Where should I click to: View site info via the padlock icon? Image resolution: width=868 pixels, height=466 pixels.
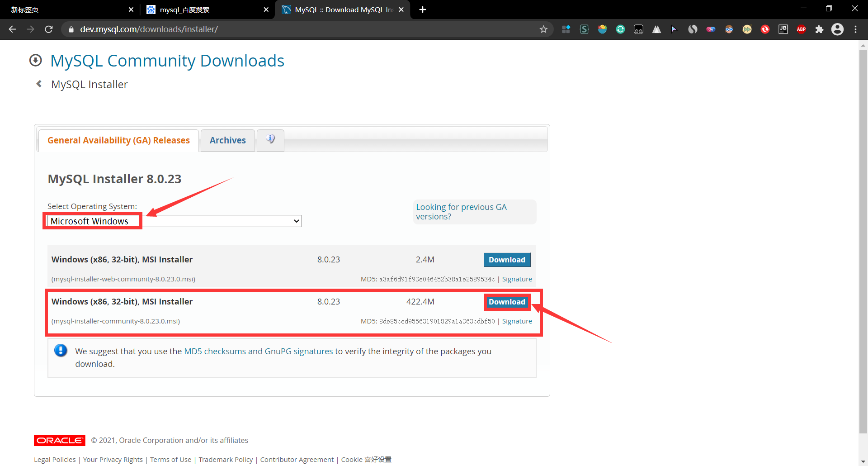point(71,29)
